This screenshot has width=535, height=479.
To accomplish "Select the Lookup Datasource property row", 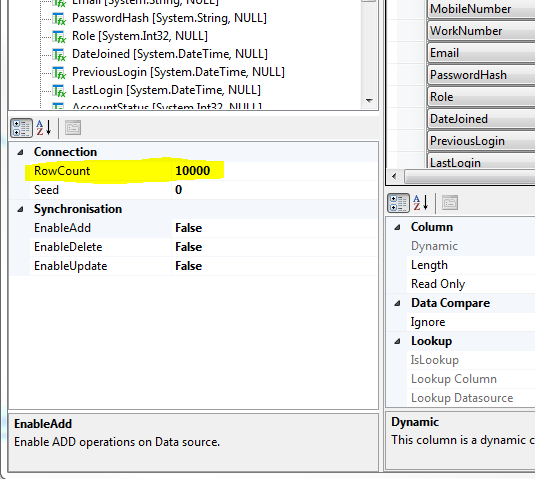I will coord(471,398).
